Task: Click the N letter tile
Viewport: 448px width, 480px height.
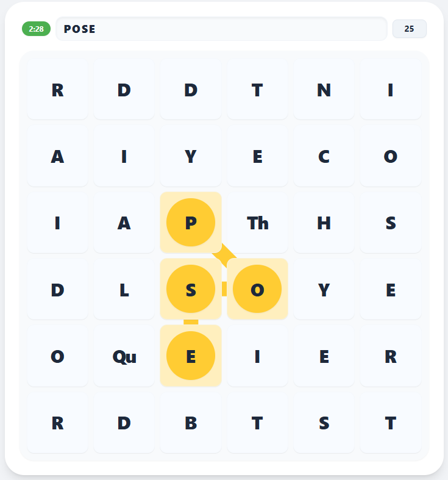Action: (x=324, y=90)
